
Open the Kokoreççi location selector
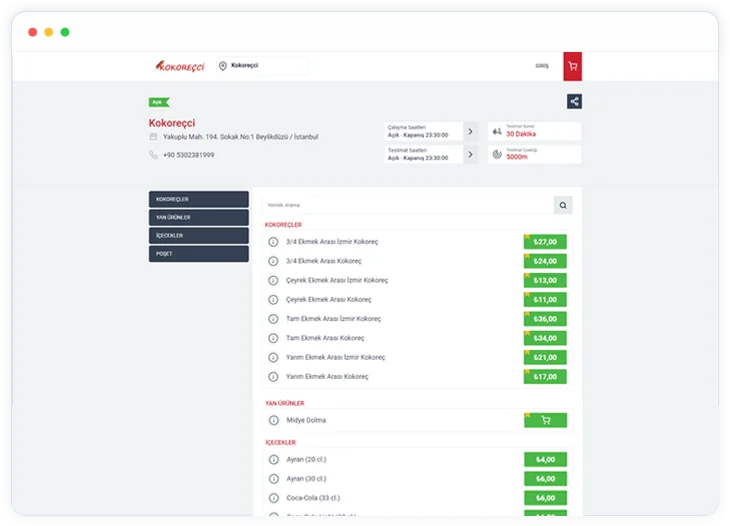[262, 66]
